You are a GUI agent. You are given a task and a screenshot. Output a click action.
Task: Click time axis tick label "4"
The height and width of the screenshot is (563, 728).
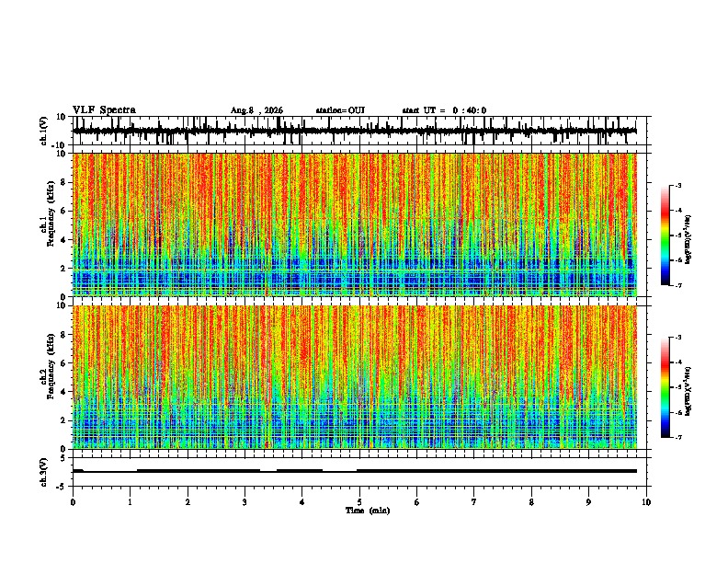click(x=302, y=502)
